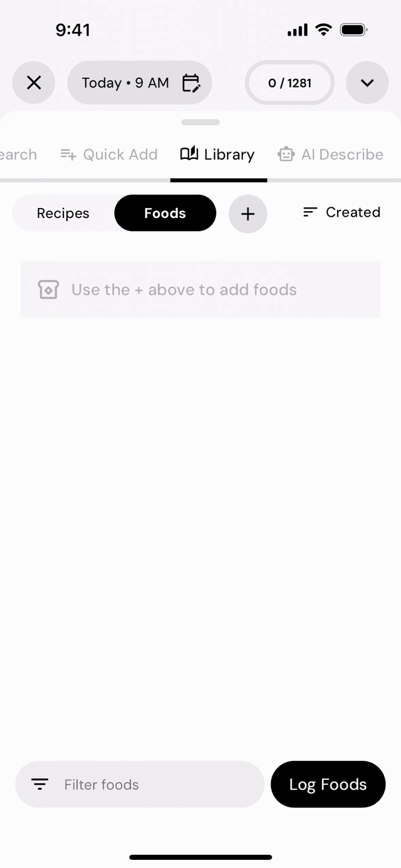Go to the partially visible Search tab
The height and width of the screenshot is (868, 401).
[18, 155]
